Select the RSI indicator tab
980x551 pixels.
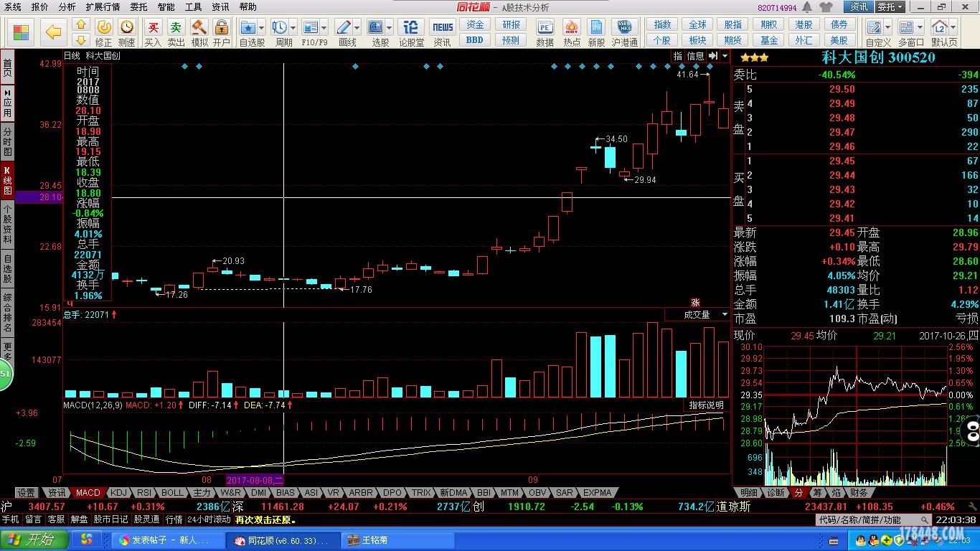click(x=144, y=493)
